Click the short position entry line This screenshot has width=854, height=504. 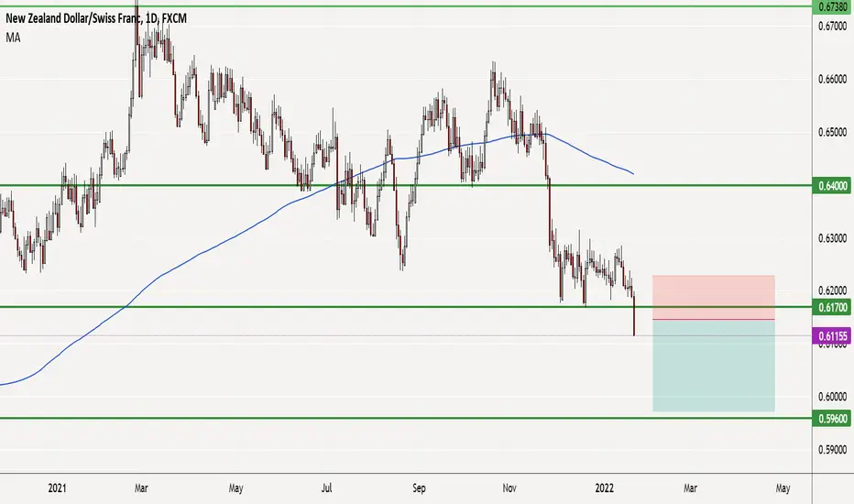714,319
